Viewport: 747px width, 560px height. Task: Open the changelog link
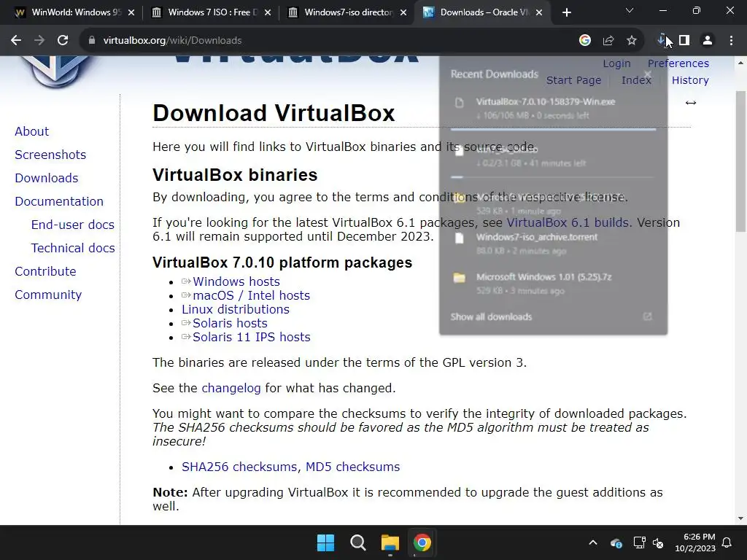pos(231,388)
